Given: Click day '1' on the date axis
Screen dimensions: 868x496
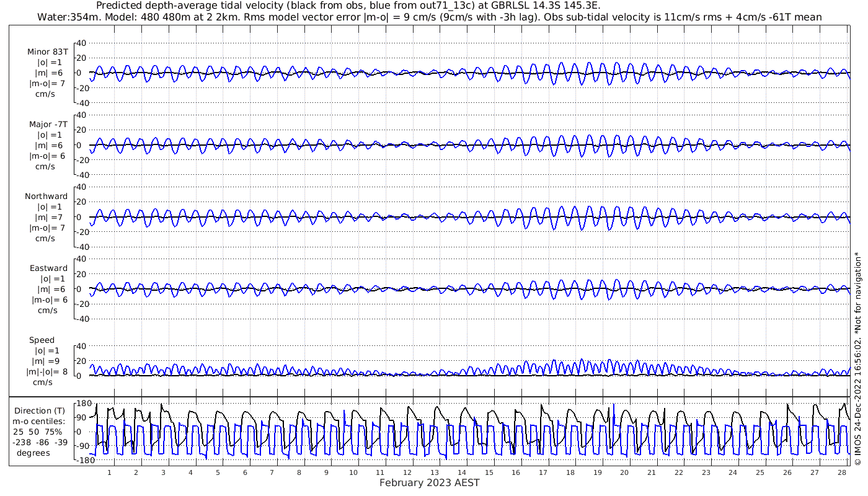Looking at the screenshot, I should coord(109,472).
